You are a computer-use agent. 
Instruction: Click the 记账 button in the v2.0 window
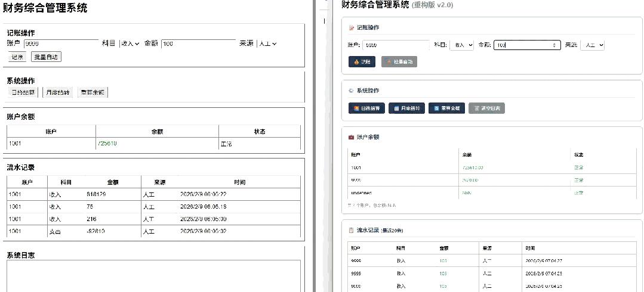pyautogui.click(x=362, y=62)
